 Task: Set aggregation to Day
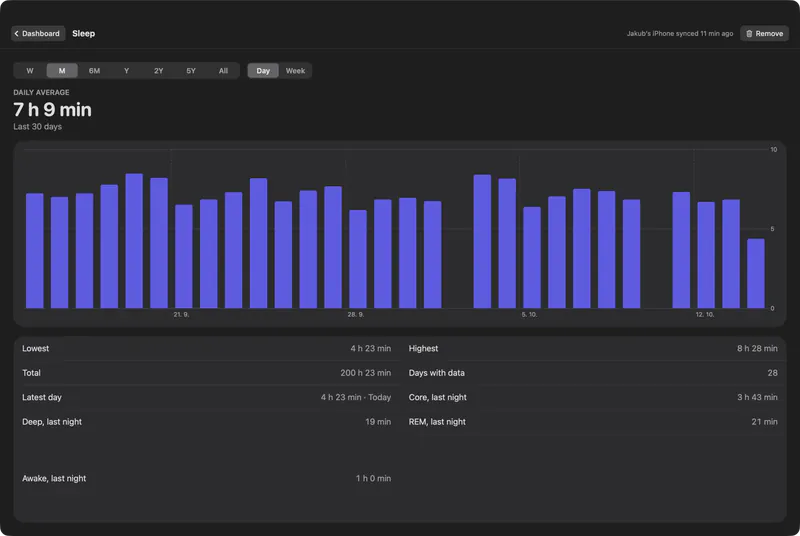point(263,71)
